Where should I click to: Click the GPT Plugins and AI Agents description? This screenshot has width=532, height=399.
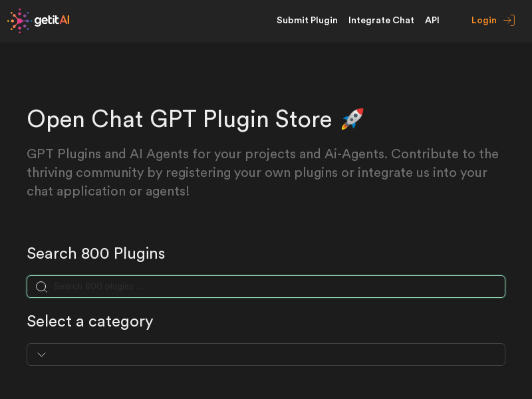click(x=263, y=172)
